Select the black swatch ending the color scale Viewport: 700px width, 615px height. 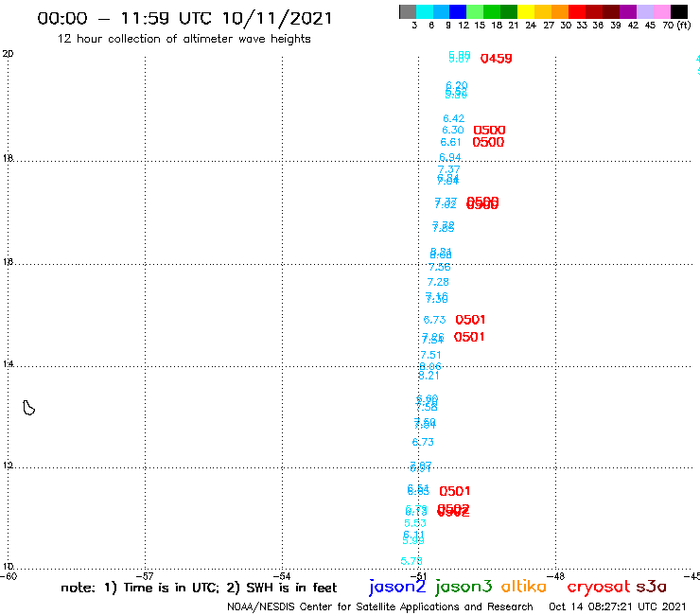pos(678,11)
